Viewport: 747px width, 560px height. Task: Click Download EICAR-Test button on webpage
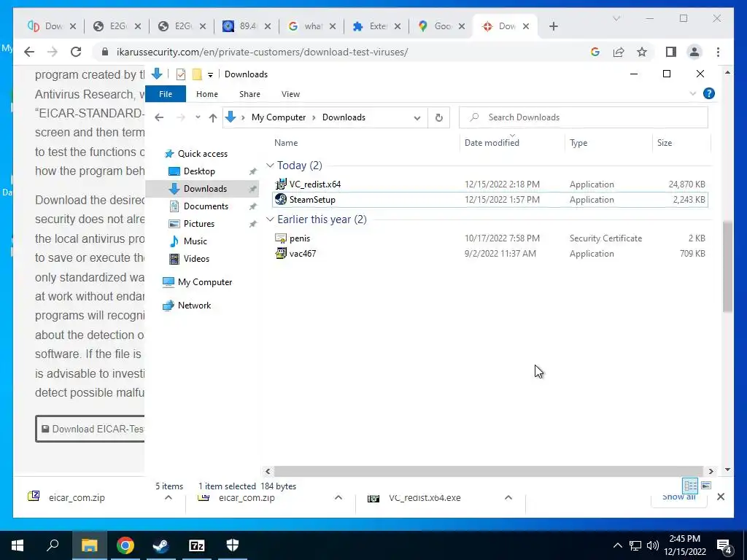tap(90, 429)
